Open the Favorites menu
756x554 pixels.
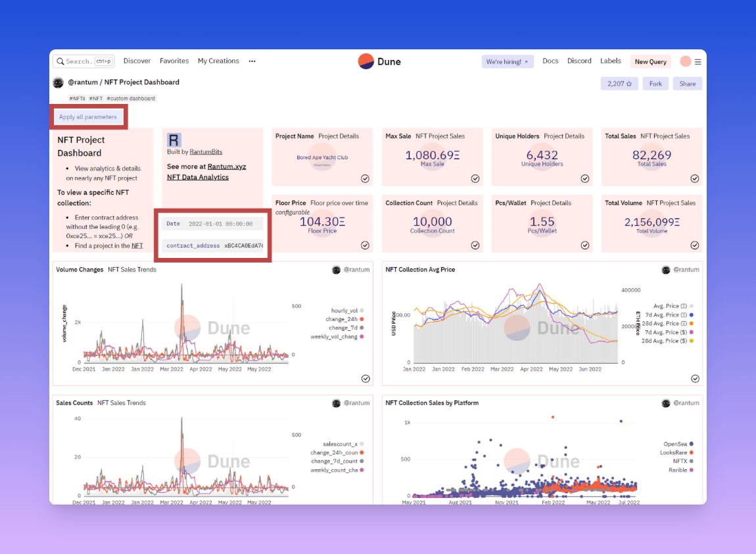pyautogui.click(x=174, y=61)
